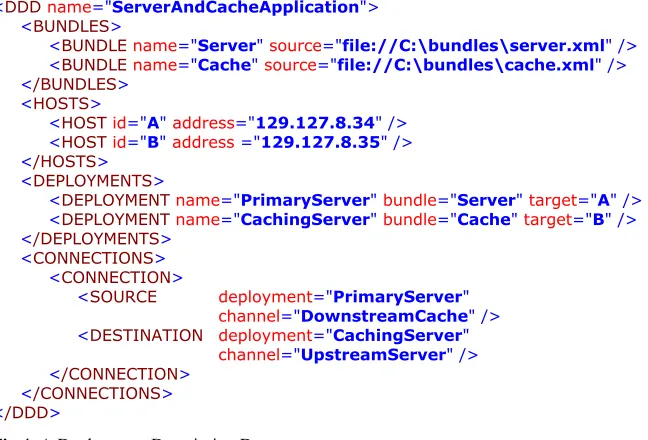Click the bundle name "Cache" in second BUNDLE
This screenshot has height=440, width=648.
(224, 65)
